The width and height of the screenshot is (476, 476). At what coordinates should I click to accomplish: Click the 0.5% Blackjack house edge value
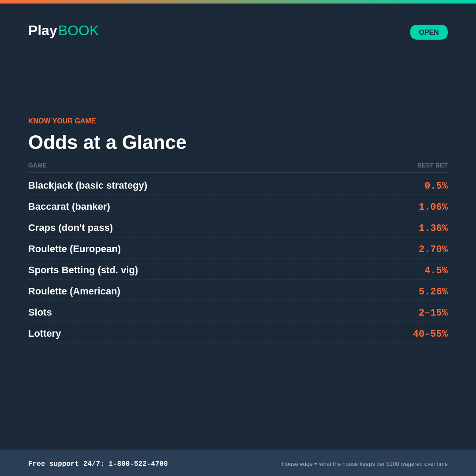point(436,186)
